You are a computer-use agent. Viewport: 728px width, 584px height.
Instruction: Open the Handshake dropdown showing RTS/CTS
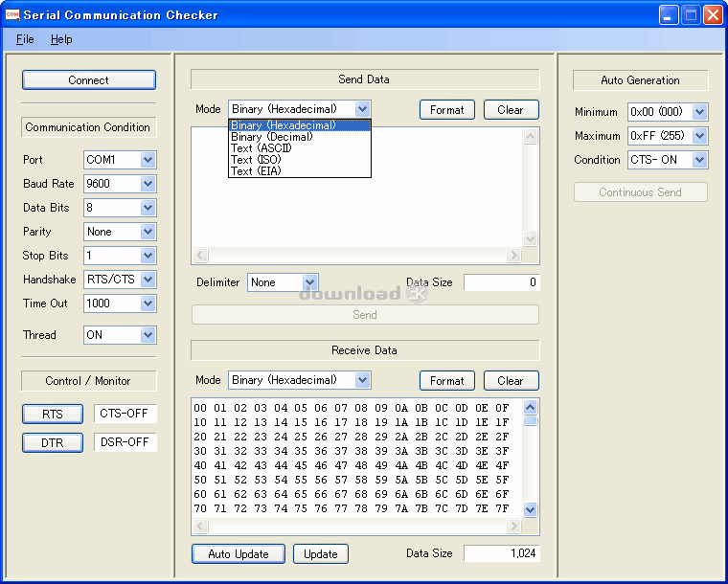point(120,280)
